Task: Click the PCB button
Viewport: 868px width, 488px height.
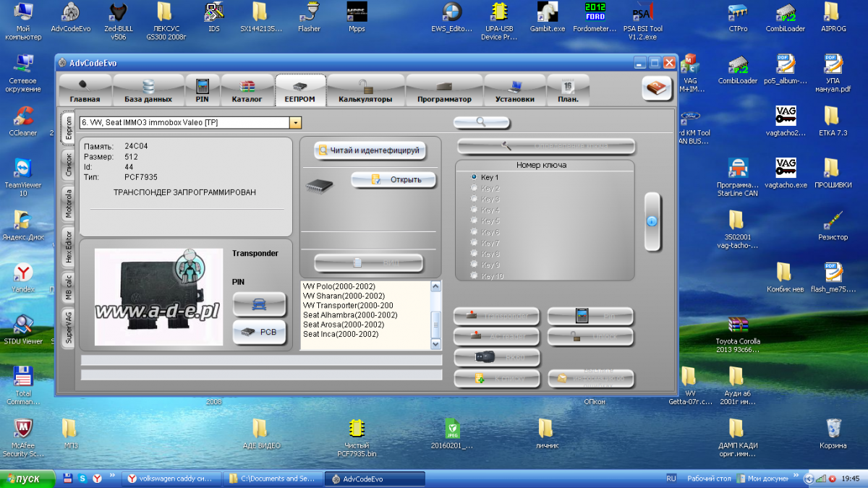Action: 260,333
